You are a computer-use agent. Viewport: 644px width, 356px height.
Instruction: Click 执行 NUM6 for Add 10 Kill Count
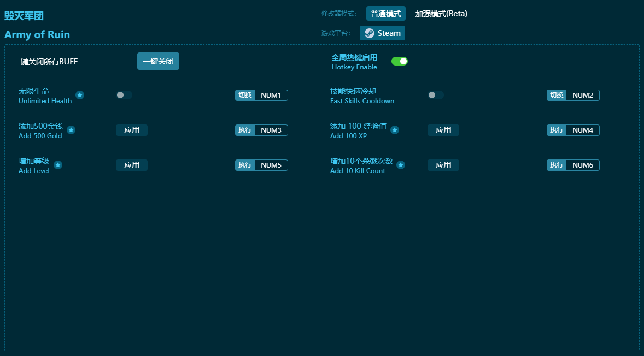(x=573, y=164)
